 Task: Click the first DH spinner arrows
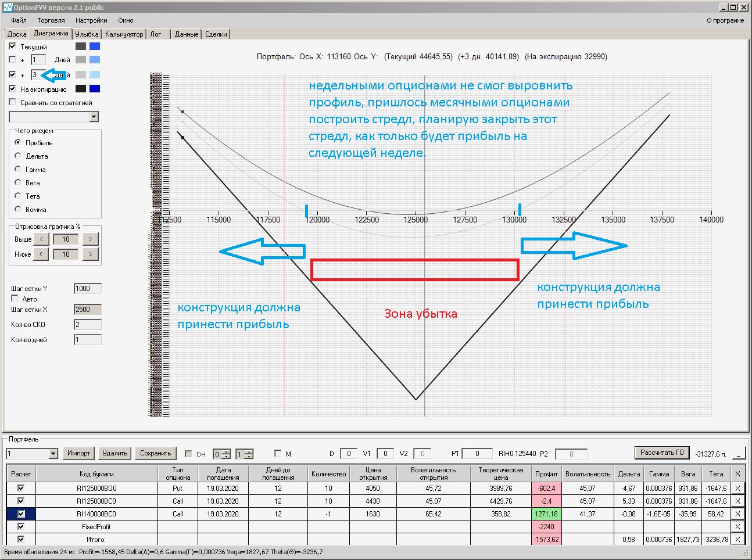[227, 454]
